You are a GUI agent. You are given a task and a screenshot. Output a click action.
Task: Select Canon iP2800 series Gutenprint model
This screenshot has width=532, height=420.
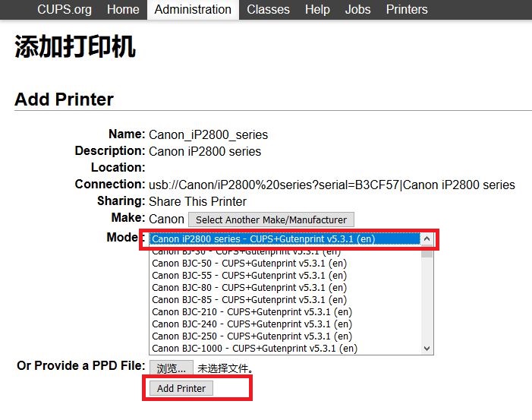tap(285, 238)
